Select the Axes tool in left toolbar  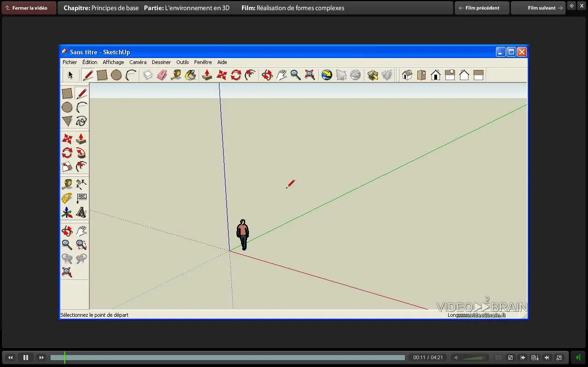coord(67,213)
